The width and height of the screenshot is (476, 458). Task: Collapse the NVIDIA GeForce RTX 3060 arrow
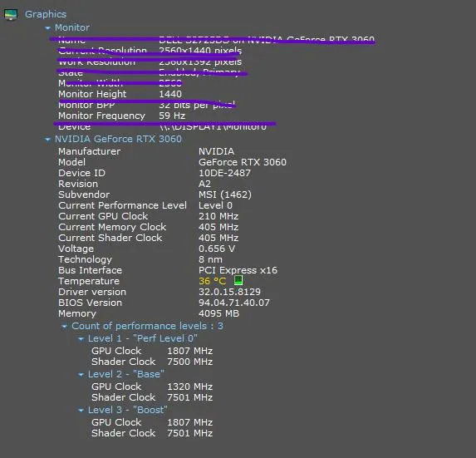(47, 140)
